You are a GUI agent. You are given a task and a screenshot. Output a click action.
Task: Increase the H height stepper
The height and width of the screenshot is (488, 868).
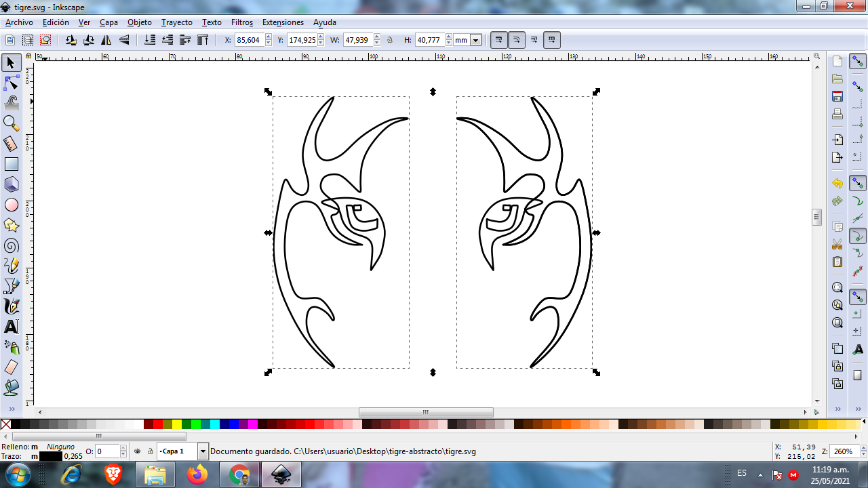coord(448,37)
